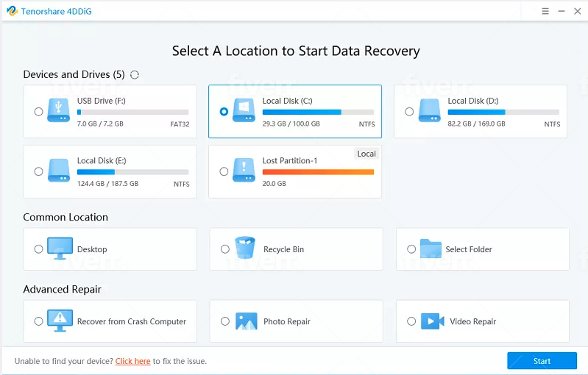Click the Common Location heading
This screenshot has width=588, height=375.
pos(65,218)
